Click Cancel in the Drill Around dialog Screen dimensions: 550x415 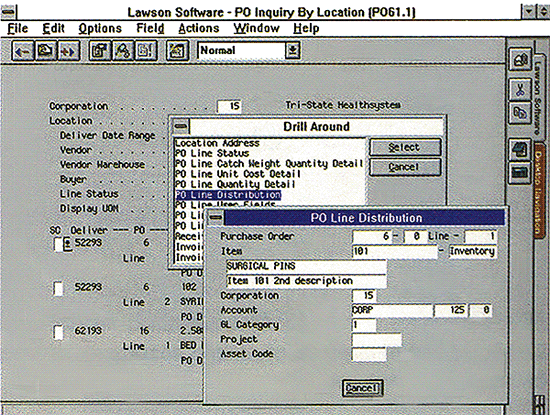pyautogui.click(x=405, y=167)
